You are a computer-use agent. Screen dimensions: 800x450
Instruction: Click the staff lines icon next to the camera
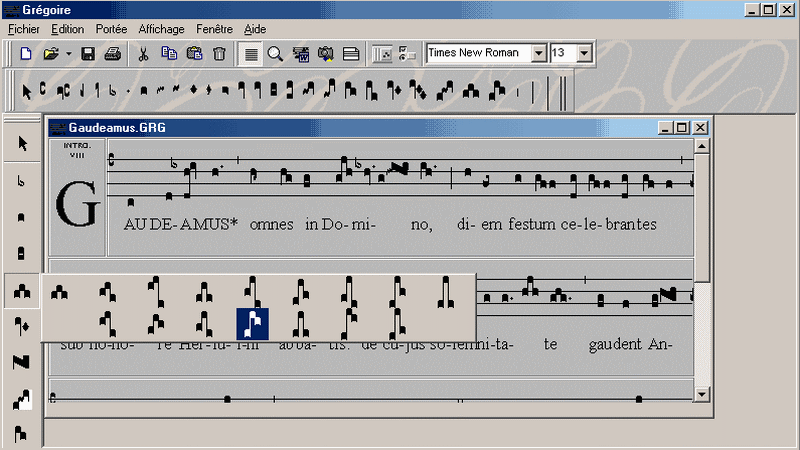(351, 54)
